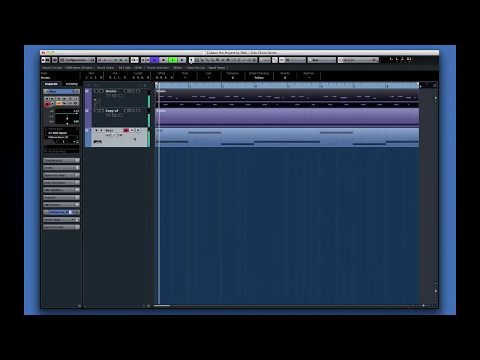Adjust the Inspector pan control
480x360 pixels.
[x=67, y=118]
